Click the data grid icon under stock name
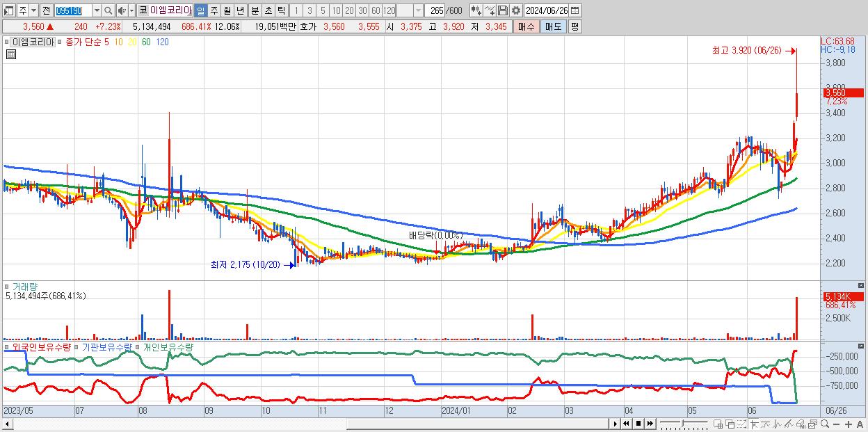 click(x=10, y=55)
